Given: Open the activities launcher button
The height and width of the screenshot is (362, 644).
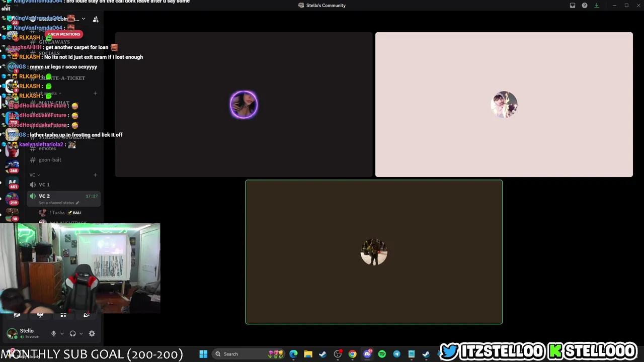Looking at the screenshot, I should coord(63,315).
